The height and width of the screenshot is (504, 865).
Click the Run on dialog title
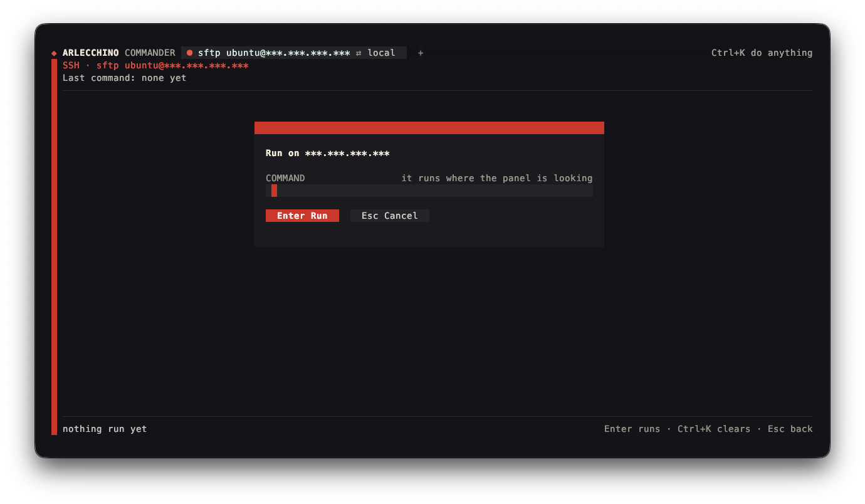(328, 154)
